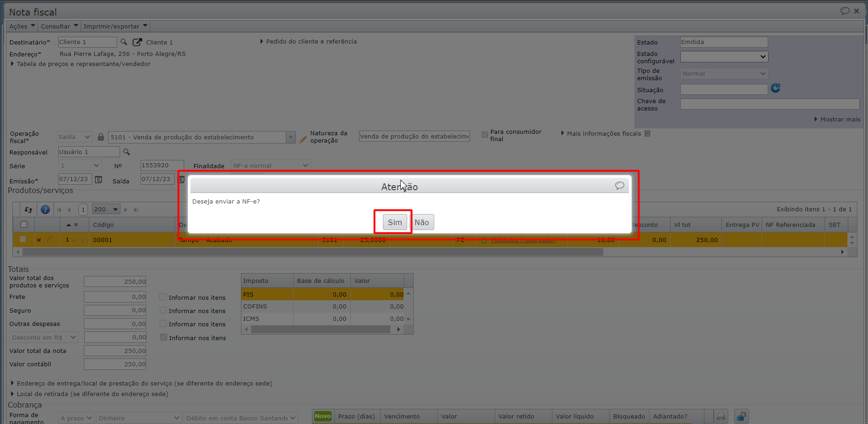Edit item 00001 with the pencil icon
Viewport: 868px width, 424px height.
[x=49, y=239]
